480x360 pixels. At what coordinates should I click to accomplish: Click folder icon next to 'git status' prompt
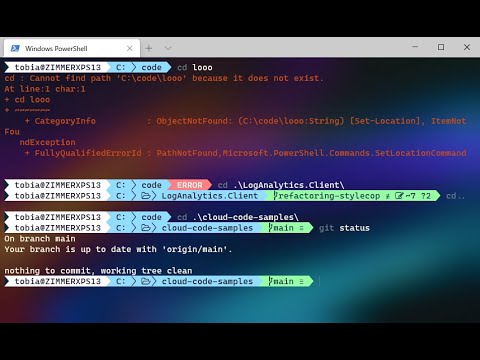pyautogui.click(x=146, y=228)
